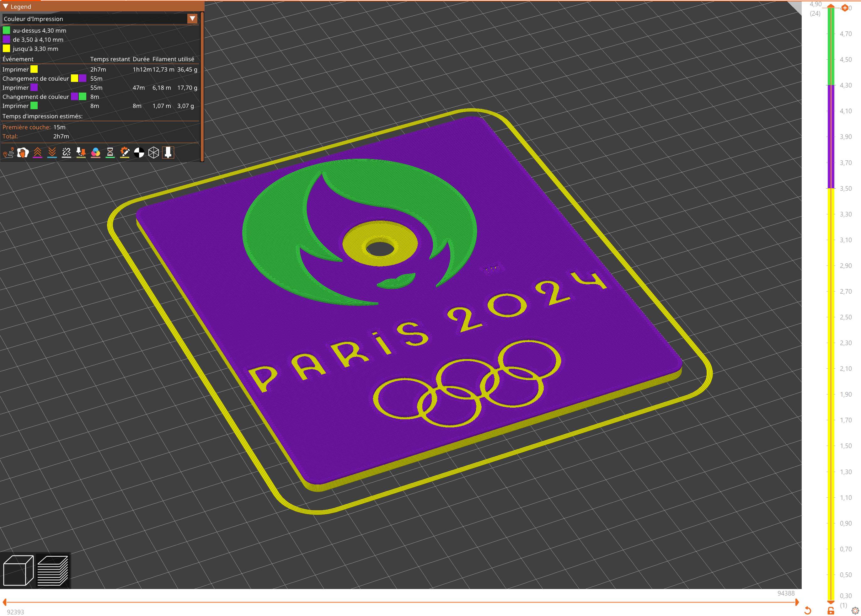Collapse the Legend panel triangle

tap(6, 7)
